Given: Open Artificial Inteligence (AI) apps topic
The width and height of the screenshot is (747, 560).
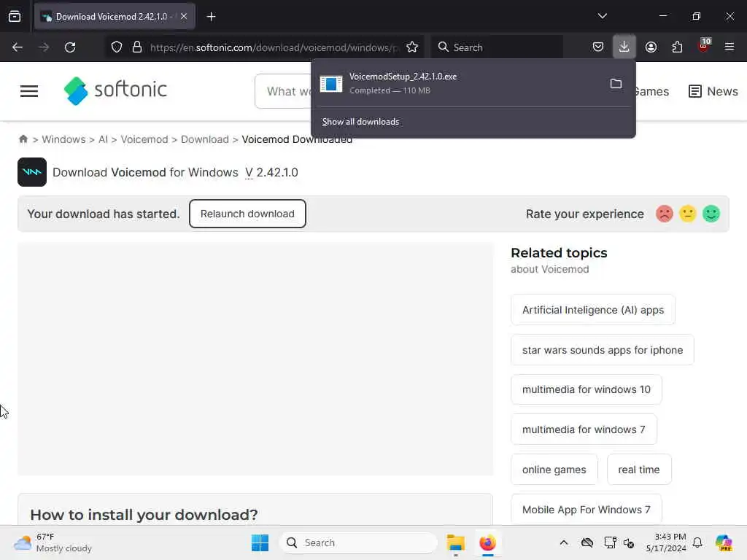Looking at the screenshot, I should [593, 310].
